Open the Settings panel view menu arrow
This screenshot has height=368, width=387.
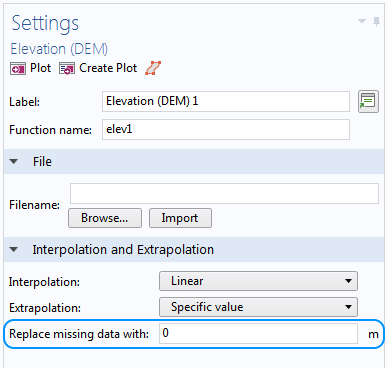pyautogui.click(x=362, y=21)
